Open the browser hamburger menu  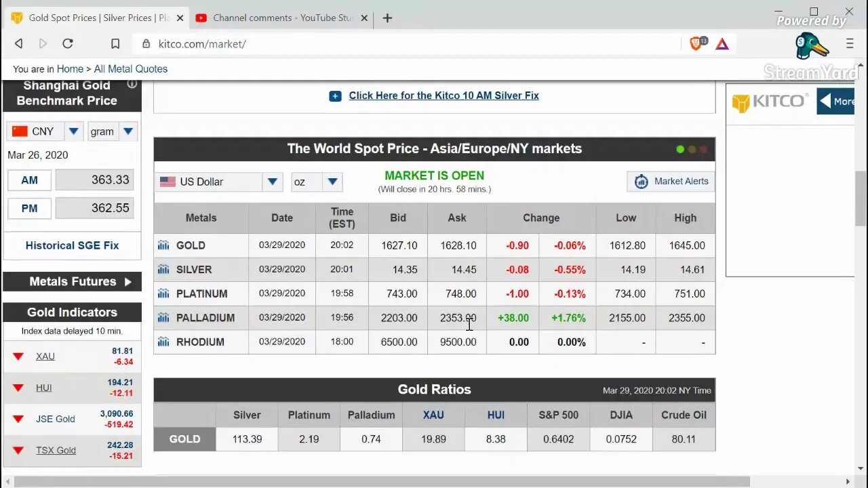[x=850, y=44]
